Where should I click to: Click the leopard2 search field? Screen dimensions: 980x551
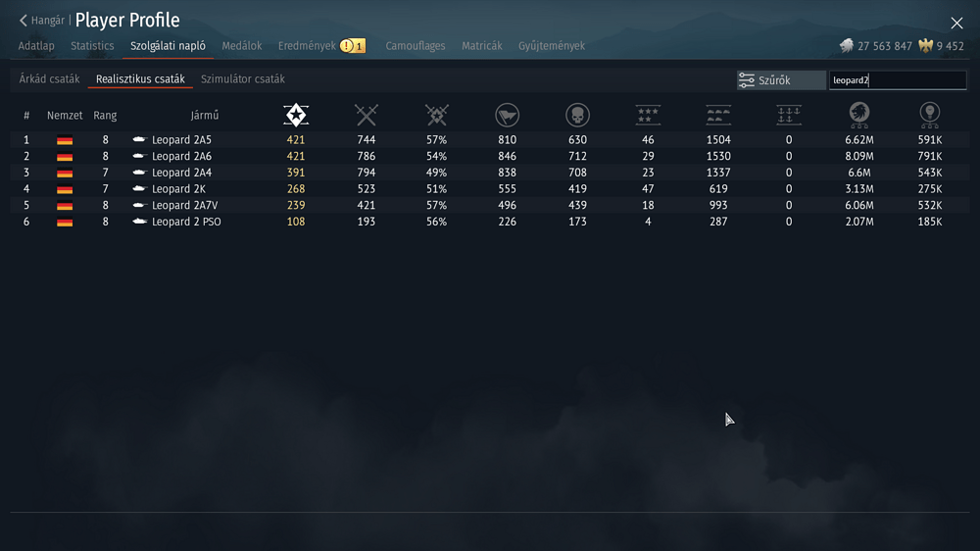(x=898, y=80)
